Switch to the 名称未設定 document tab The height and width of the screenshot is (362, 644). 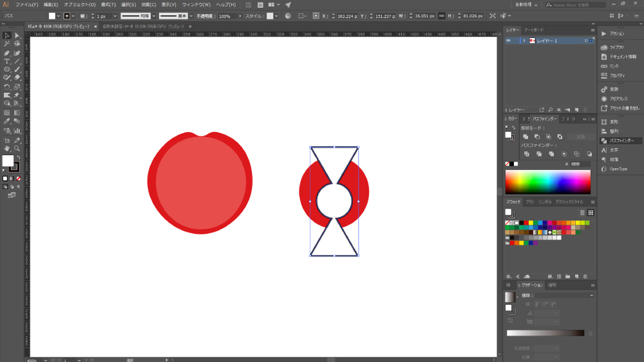coord(143,26)
